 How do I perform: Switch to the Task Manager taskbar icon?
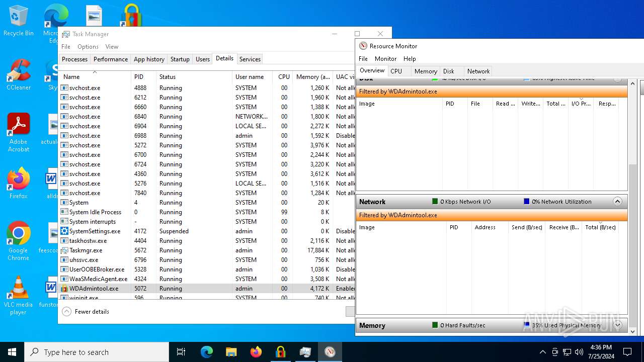(x=305, y=352)
